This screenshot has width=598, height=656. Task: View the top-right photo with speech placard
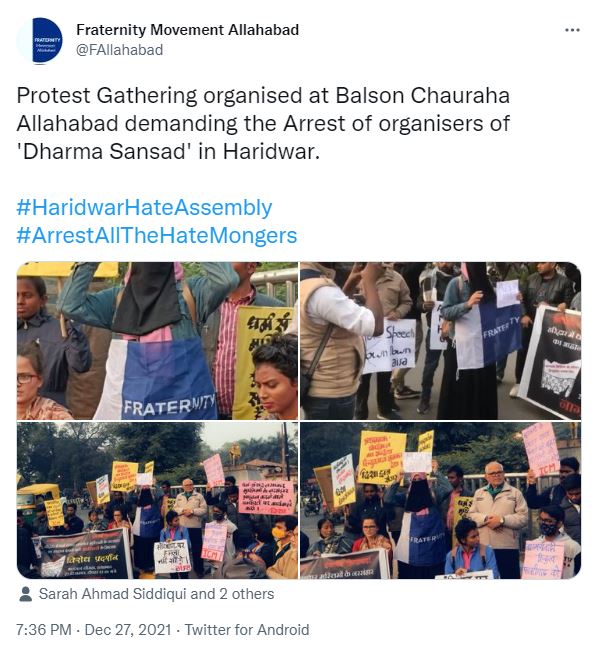[441, 341]
